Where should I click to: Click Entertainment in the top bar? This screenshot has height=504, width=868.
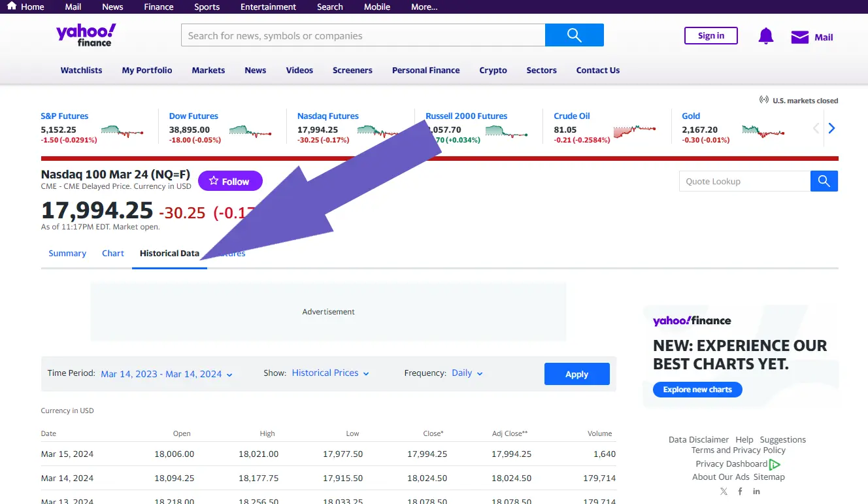(x=268, y=7)
